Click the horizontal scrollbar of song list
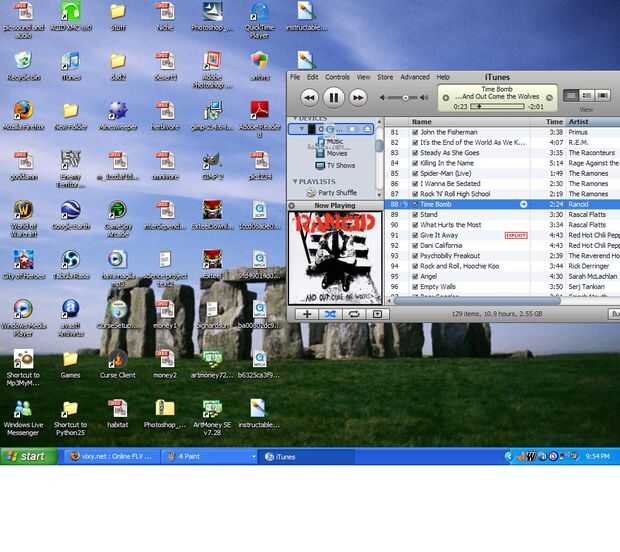This screenshot has width=620, height=552. [x=477, y=301]
